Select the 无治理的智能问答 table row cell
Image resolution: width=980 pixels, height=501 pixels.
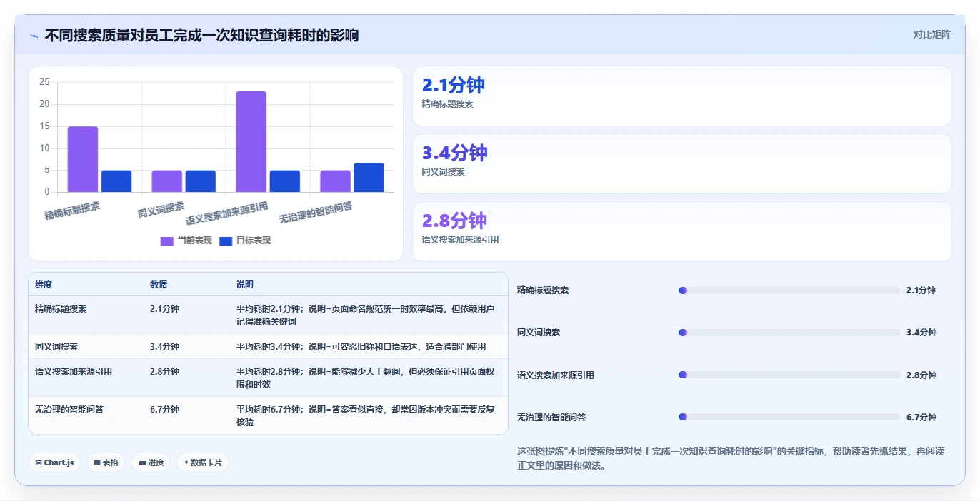pyautogui.click(x=69, y=409)
